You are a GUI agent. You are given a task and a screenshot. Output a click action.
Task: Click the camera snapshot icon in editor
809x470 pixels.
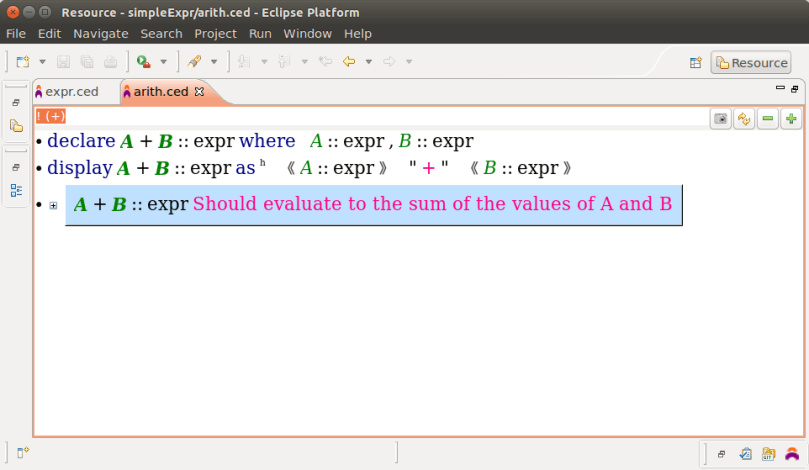(720, 119)
